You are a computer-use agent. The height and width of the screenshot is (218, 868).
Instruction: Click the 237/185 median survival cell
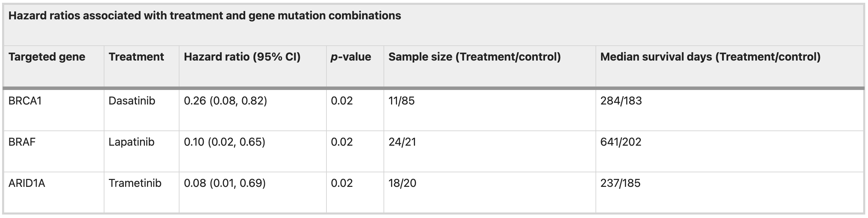coord(620,183)
